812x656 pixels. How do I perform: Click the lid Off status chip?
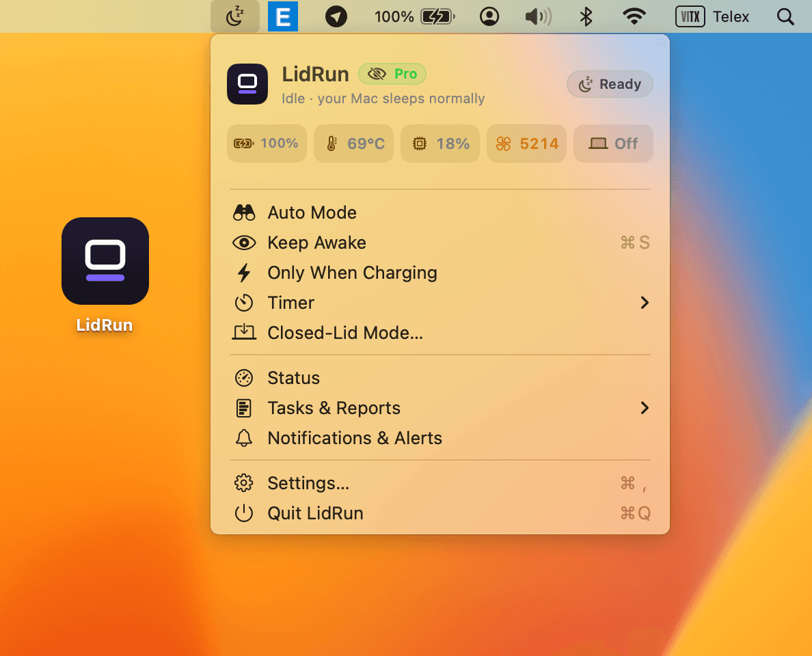click(613, 143)
